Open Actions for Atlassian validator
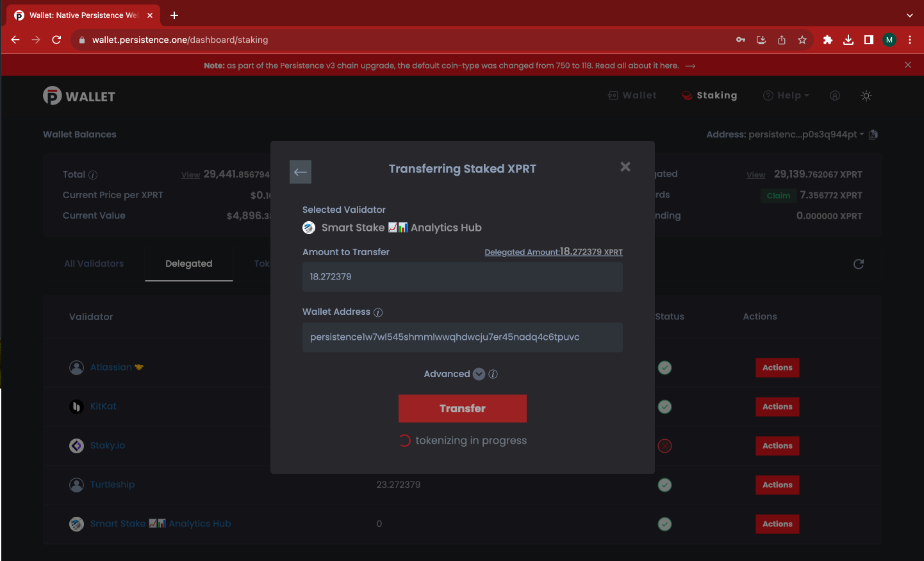 (777, 367)
